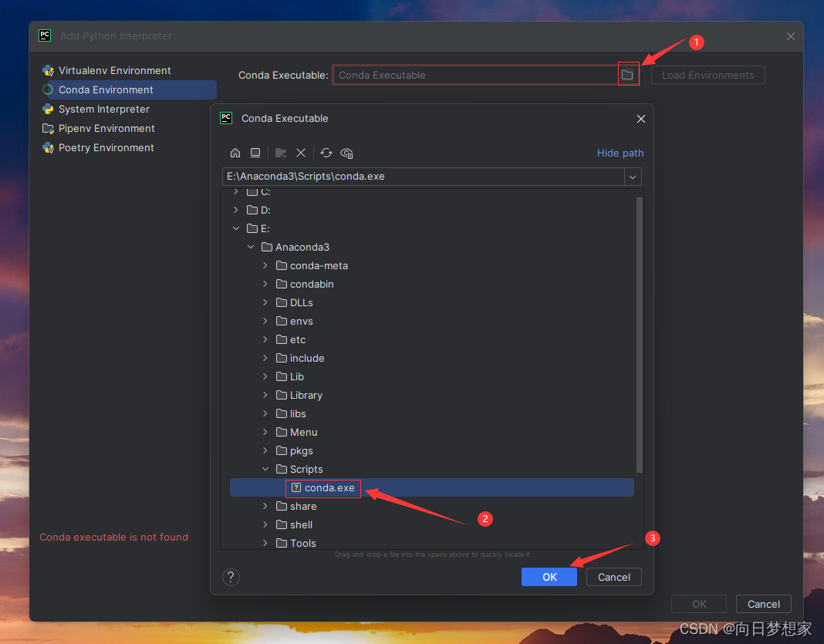Select the shell folder
The width and height of the screenshot is (824, 644).
click(x=301, y=524)
